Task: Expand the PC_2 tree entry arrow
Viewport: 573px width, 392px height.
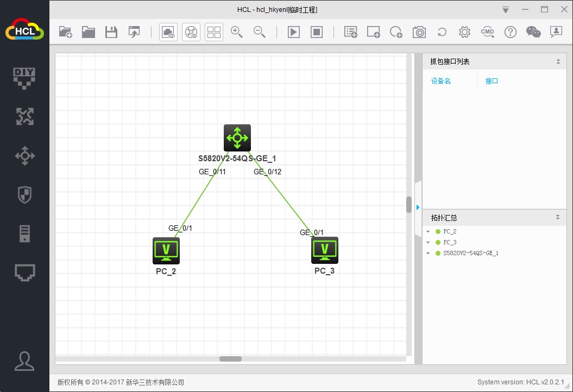Action: (428, 232)
